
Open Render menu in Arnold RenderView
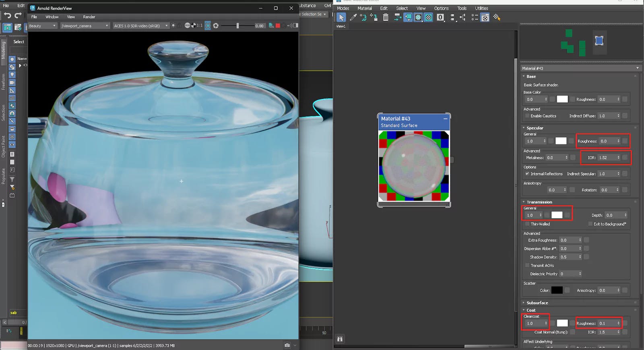(89, 17)
